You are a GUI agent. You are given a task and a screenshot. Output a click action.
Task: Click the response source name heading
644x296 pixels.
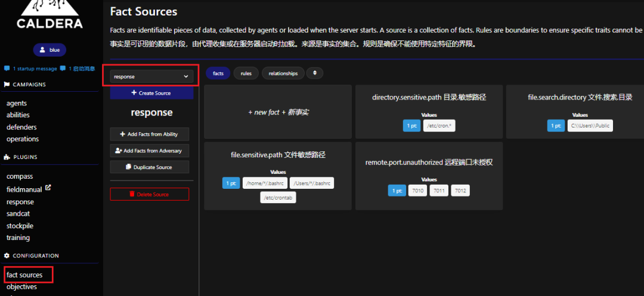point(151,113)
